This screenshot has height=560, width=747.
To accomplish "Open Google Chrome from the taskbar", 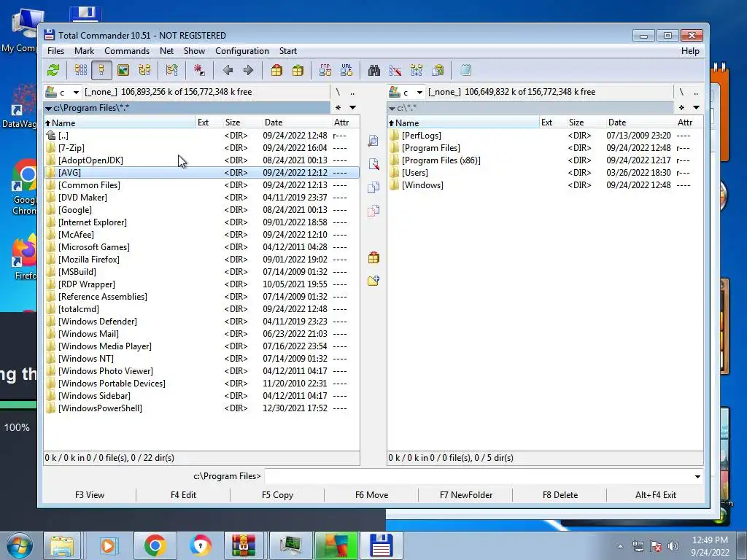I will tap(155, 545).
